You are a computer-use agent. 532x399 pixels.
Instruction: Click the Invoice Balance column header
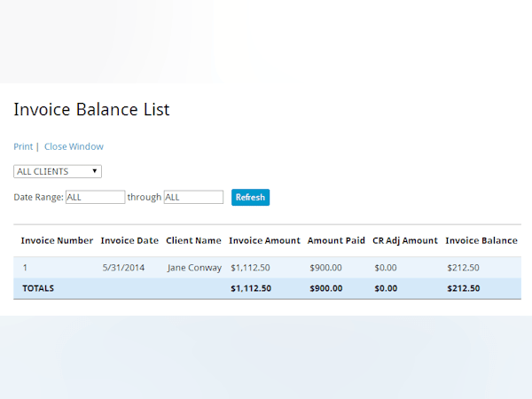click(481, 240)
